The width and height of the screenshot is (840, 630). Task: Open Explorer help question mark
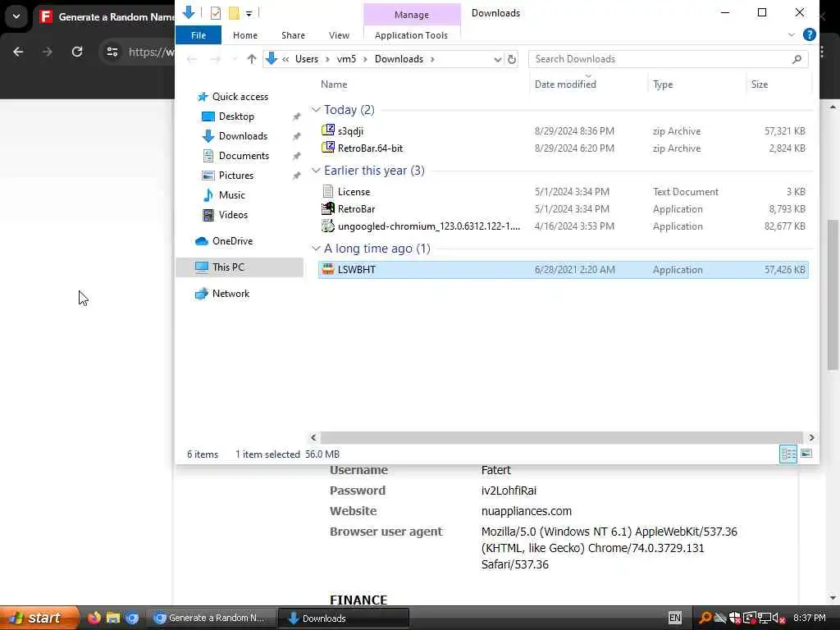pyautogui.click(x=810, y=34)
